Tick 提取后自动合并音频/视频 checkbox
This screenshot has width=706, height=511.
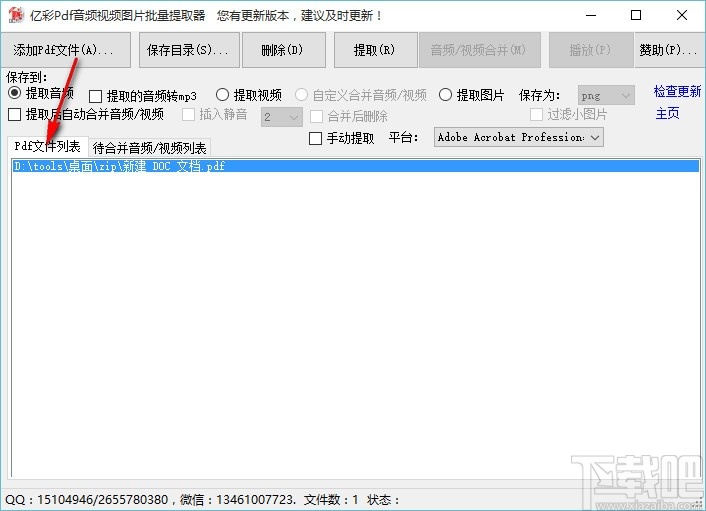[x=14, y=114]
